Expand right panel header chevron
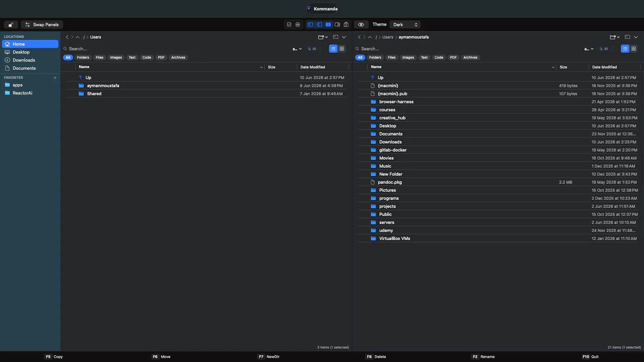This screenshot has width=644, height=362. pos(636,37)
